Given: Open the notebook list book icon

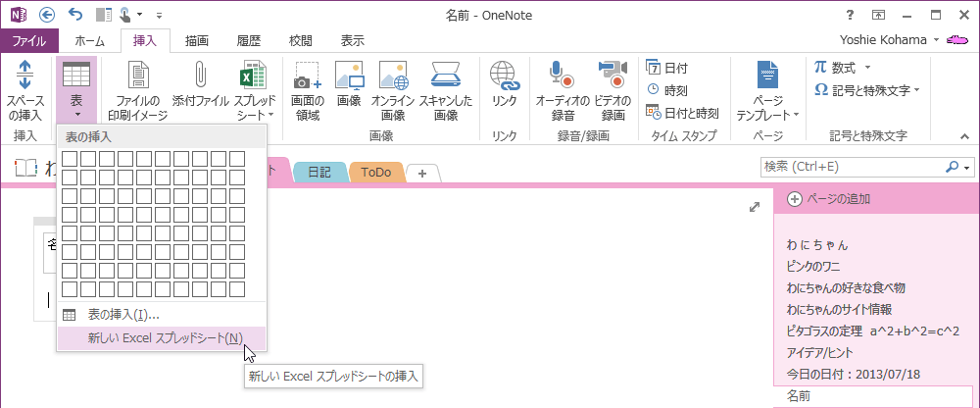Looking at the screenshot, I should 26,169.
